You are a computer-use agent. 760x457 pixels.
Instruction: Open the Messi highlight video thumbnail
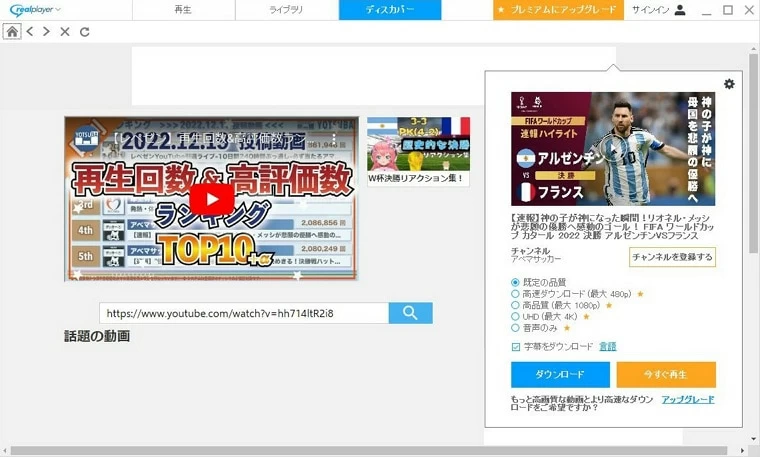613,149
